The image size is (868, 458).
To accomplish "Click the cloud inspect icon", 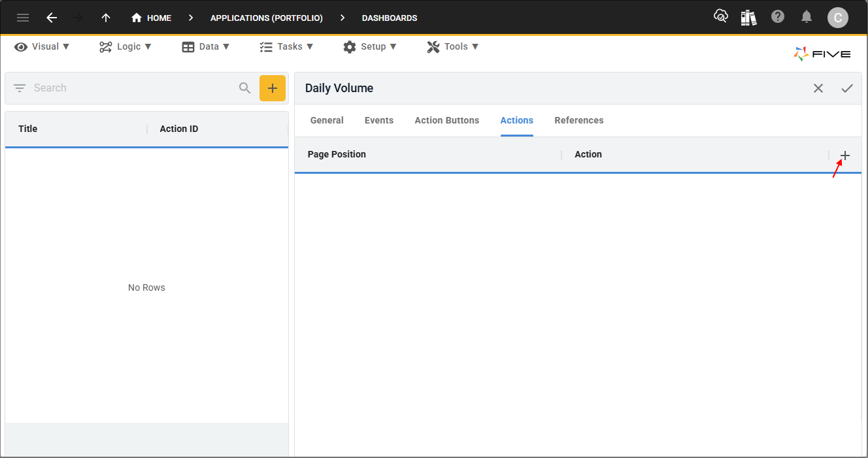I will pyautogui.click(x=721, y=17).
